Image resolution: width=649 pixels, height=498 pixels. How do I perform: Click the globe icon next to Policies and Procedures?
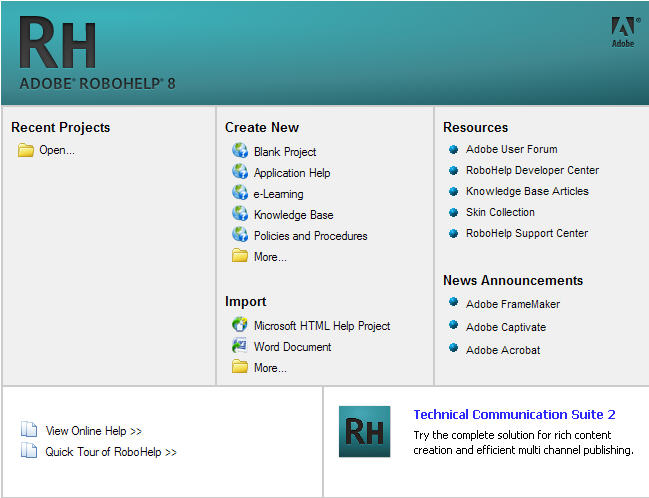(240, 234)
